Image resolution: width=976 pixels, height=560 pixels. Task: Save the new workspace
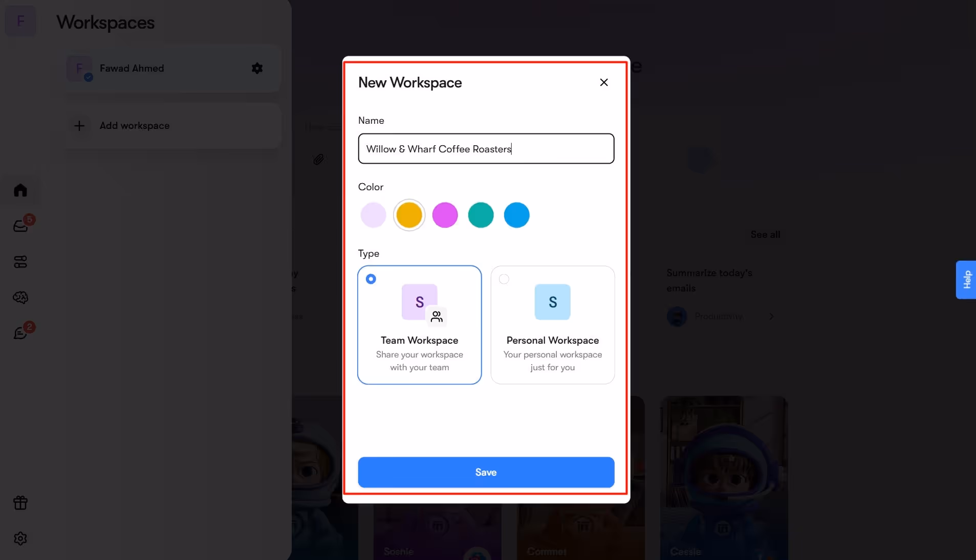[x=486, y=472]
